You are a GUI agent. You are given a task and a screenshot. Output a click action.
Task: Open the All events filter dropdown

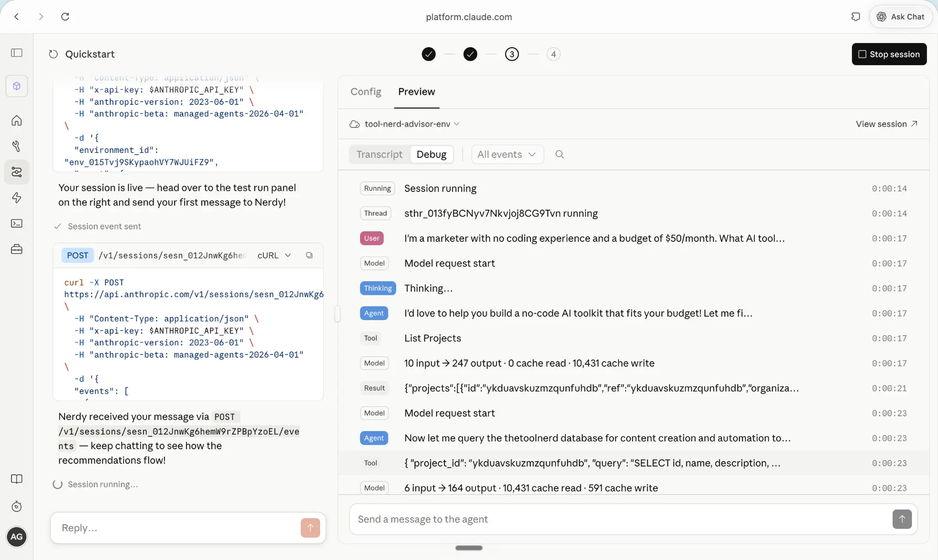[507, 154]
